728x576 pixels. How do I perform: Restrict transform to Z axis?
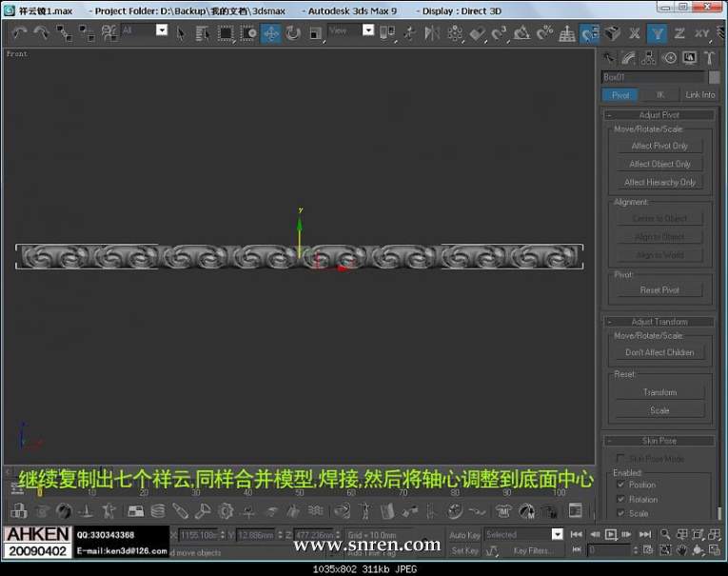click(679, 33)
